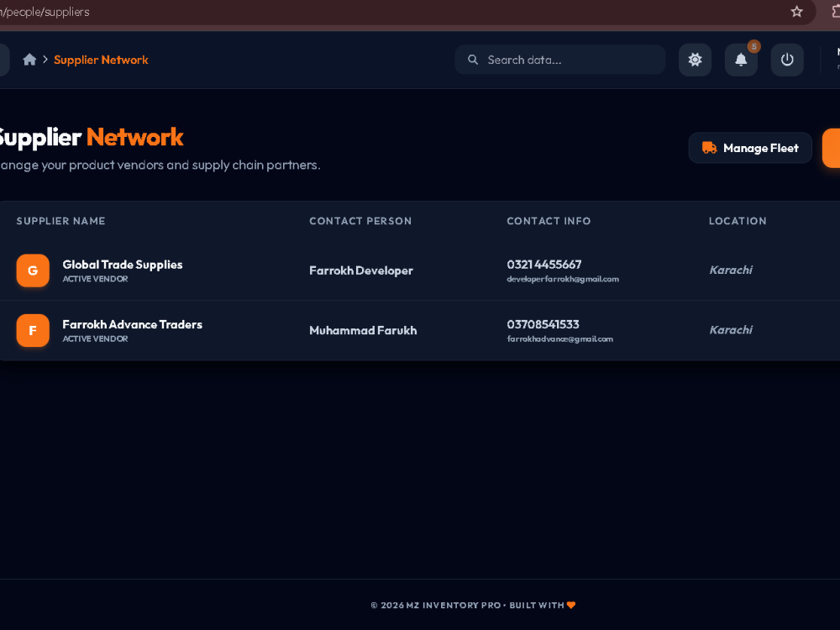
Task: Click ACTIVE VENDOR label under Global Trade Supplies
Action: (96, 279)
